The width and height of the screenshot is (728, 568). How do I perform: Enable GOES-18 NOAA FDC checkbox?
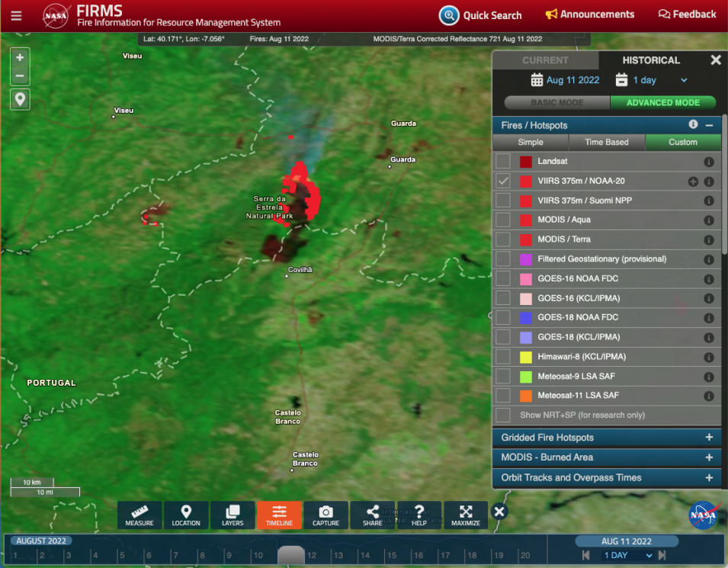tap(503, 317)
